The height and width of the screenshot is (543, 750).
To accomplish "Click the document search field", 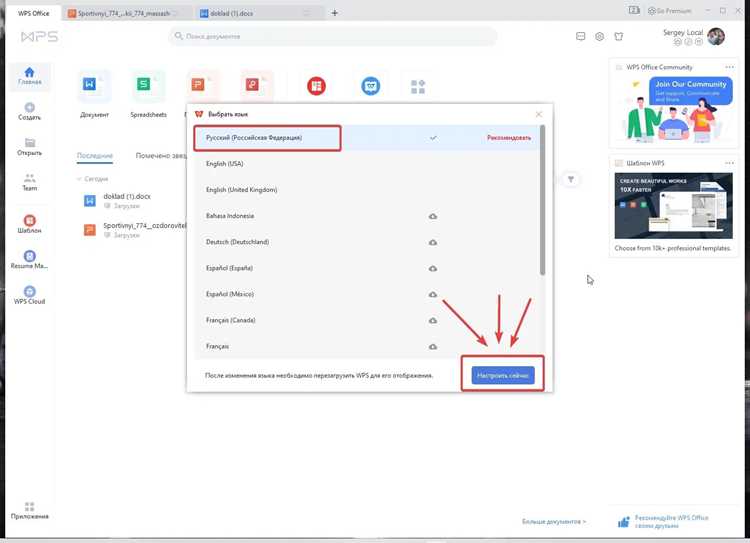I will tap(332, 36).
